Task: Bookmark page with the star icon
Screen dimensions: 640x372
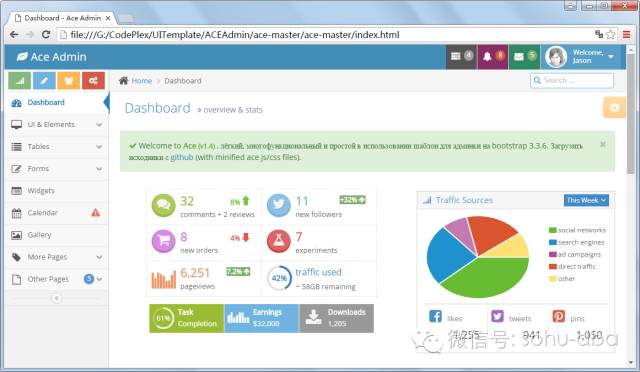Action: (611, 35)
